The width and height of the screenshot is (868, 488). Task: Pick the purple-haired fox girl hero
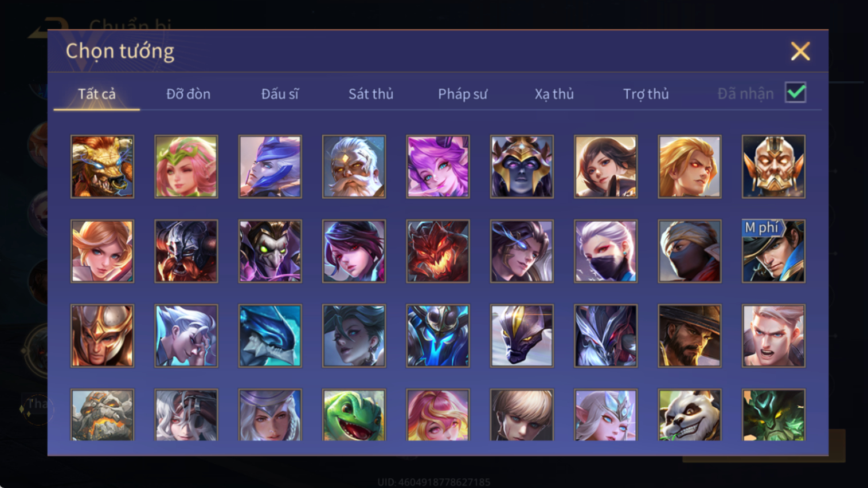tap(438, 167)
